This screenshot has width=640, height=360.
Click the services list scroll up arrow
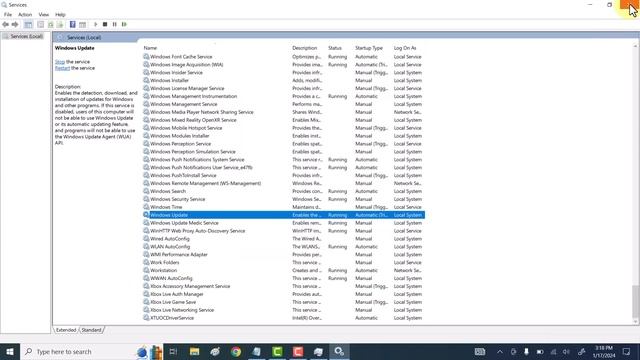[x=636, y=47]
